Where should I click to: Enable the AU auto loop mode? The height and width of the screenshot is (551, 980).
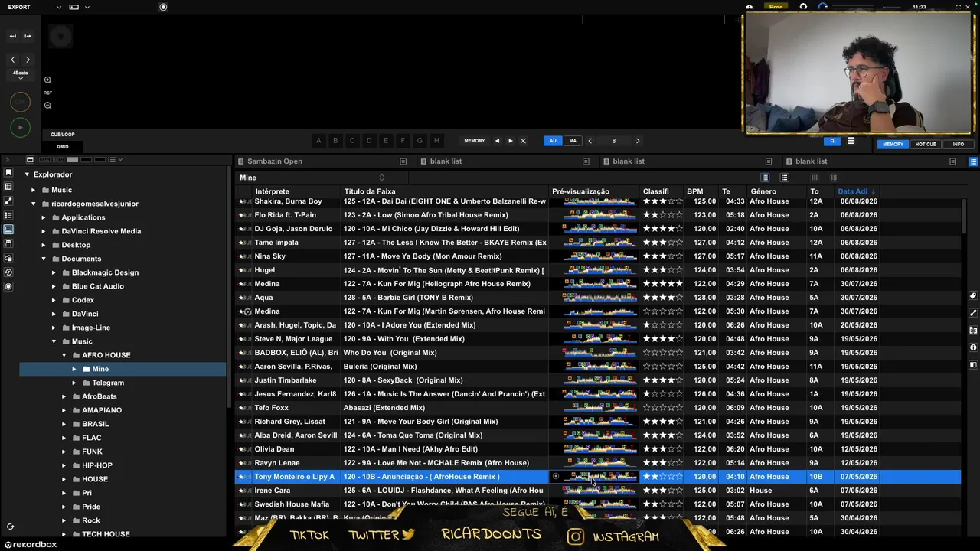[x=553, y=141]
